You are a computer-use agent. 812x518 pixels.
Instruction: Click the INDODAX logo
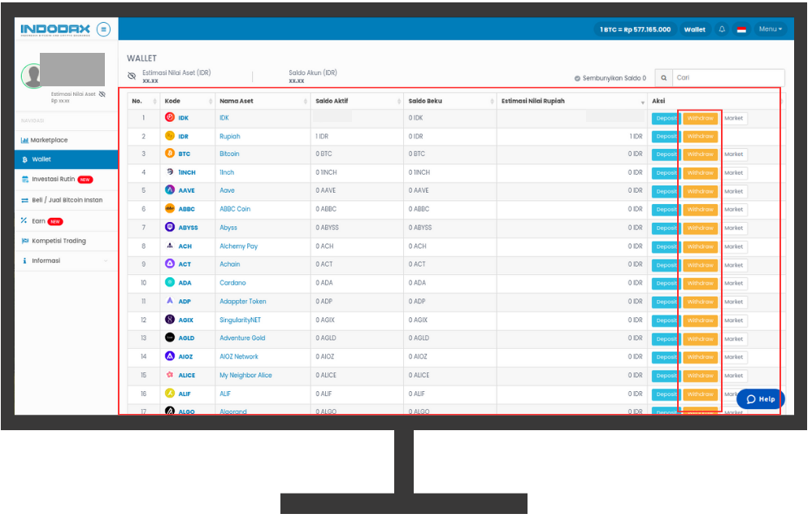(55, 29)
